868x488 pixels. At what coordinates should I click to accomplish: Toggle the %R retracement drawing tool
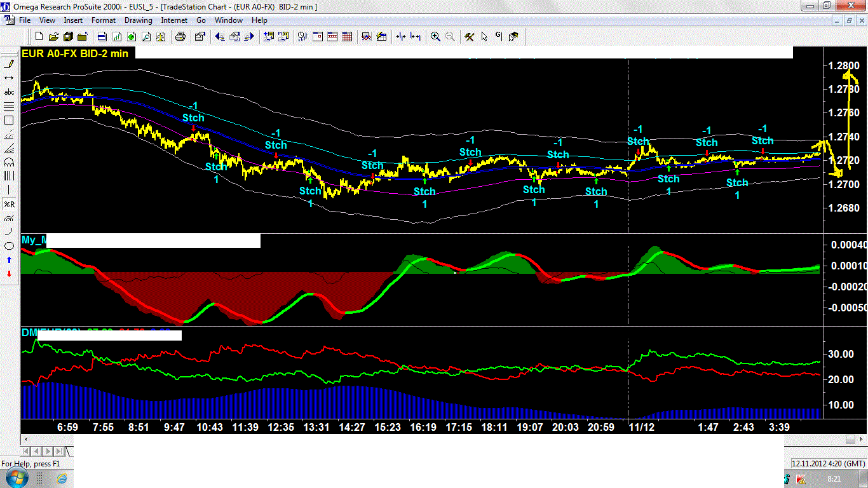click(x=10, y=204)
